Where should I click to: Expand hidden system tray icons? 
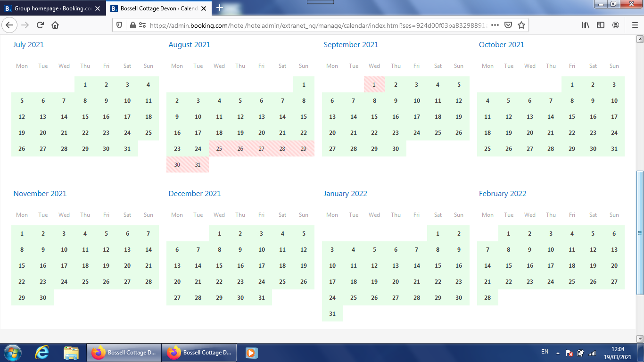[558, 353]
